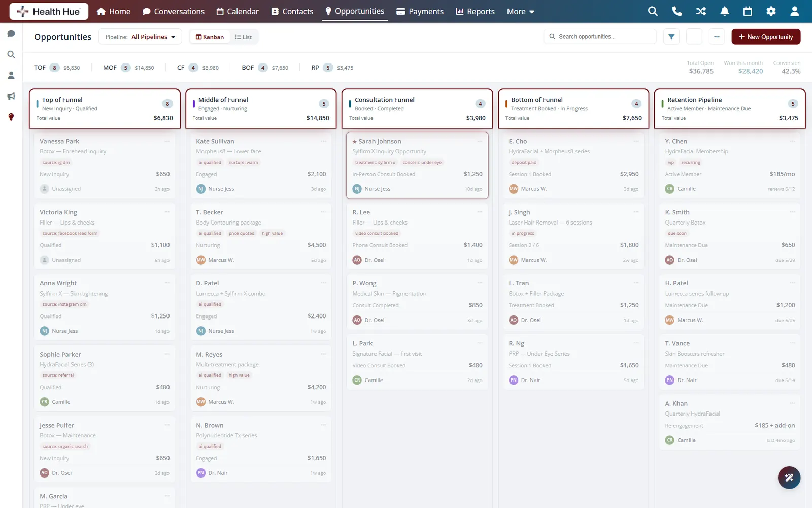Open the L. Park opportunity card
The height and width of the screenshot is (508, 812).
(417, 362)
